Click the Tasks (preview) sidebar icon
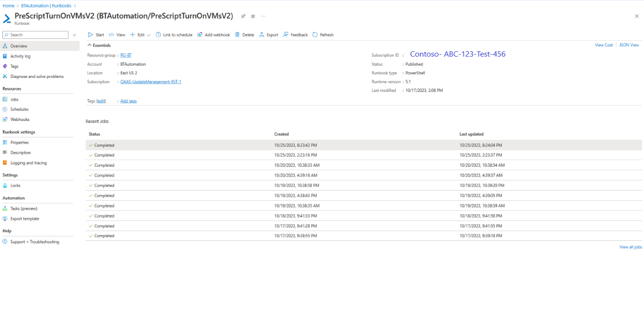This screenshot has width=644, height=311. 5,208
